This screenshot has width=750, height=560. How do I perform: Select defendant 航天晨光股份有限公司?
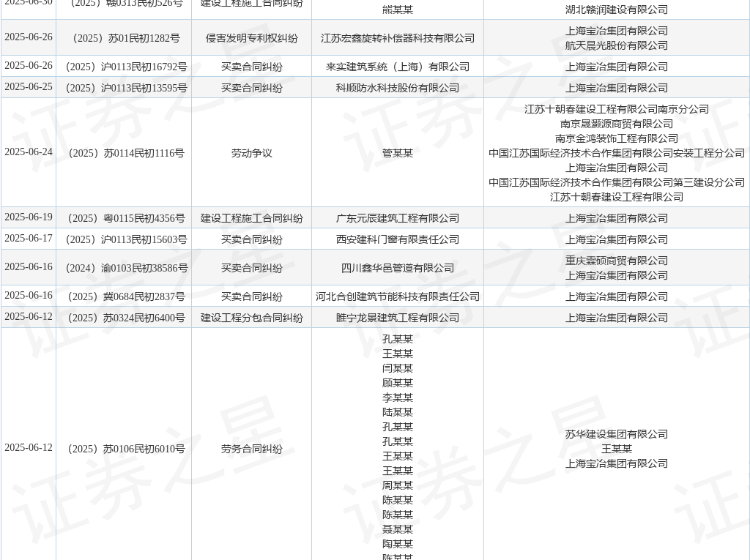617,45
